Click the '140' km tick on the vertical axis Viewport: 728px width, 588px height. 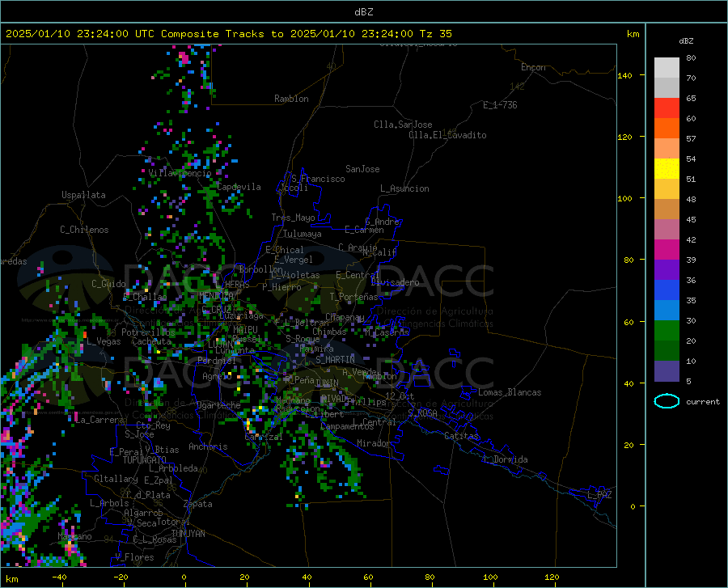624,75
